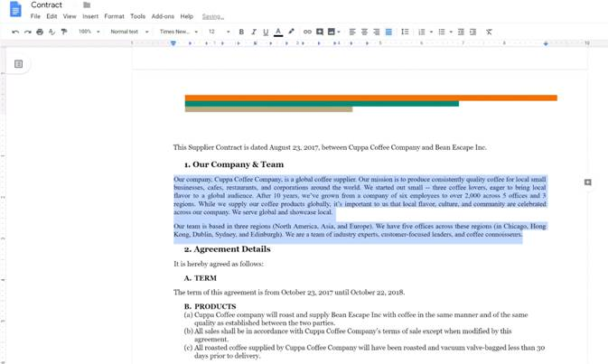Toggle bold formatting
Image resolution: width=608 pixels, height=364 pixels.
click(241, 32)
